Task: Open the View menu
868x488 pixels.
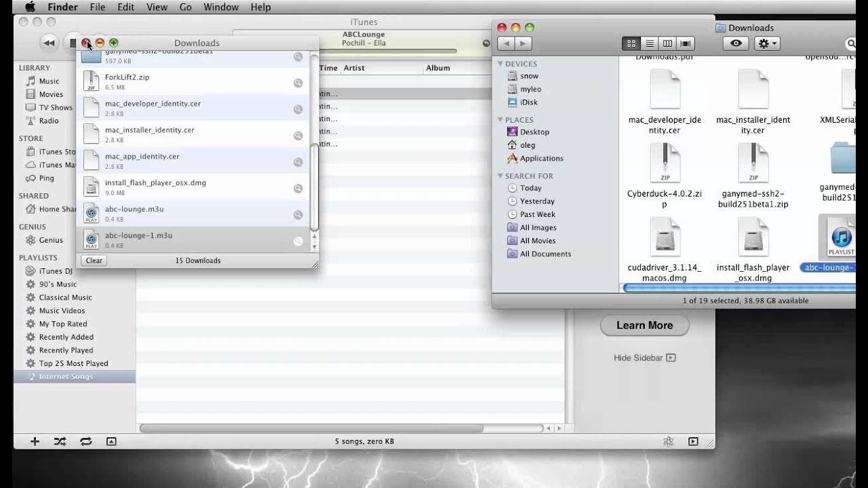Action: (157, 7)
